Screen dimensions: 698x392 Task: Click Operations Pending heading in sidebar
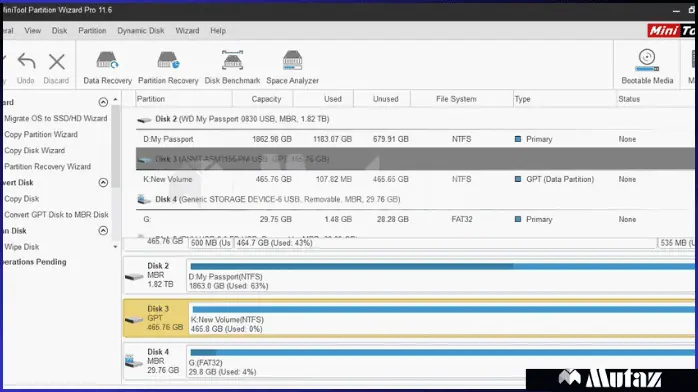pyautogui.click(x=35, y=262)
